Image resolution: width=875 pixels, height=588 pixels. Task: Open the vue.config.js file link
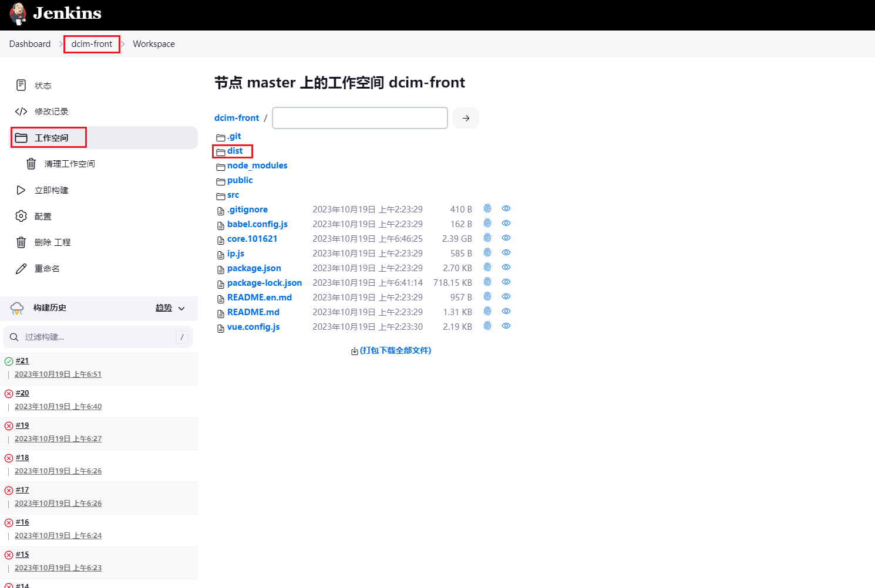click(x=254, y=327)
